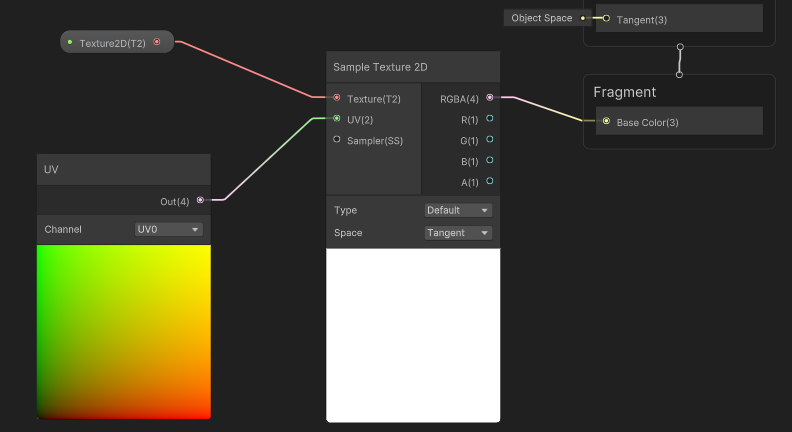Open the Space dropdown showing Tangent
Screen dimensions: 792x432
[x=458, y=233]
